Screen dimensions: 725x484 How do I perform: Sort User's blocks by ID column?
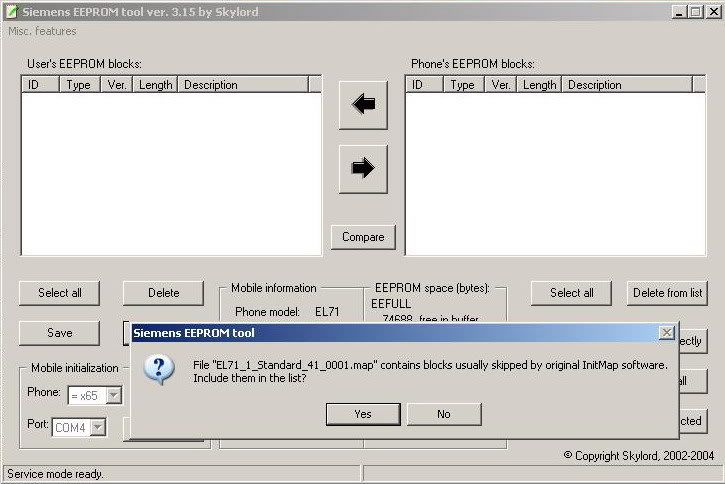click(40, 85)
